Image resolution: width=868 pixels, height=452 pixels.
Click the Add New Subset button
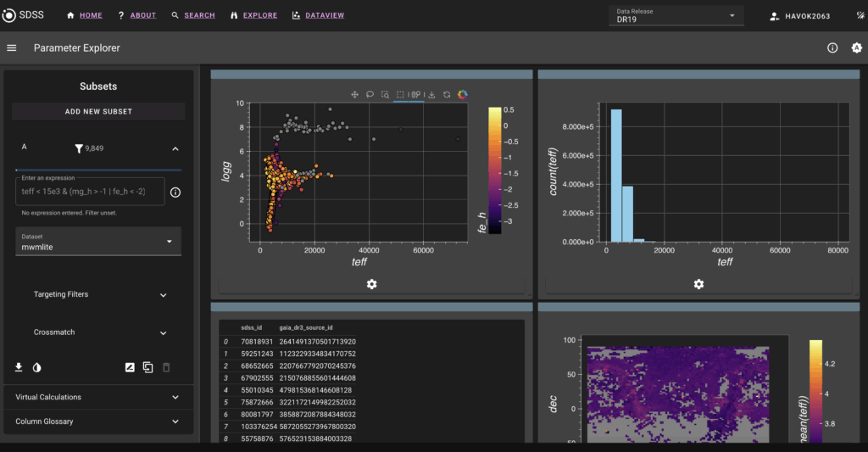click(x=98, y=111)
